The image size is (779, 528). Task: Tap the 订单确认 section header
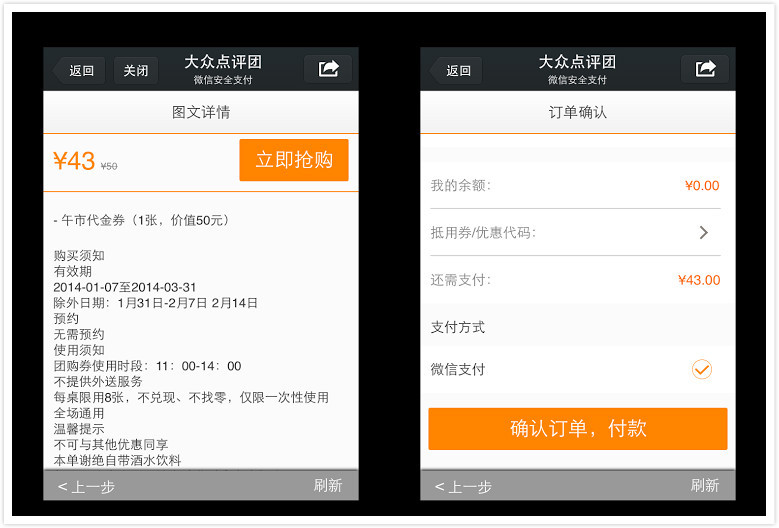(578, 112)
